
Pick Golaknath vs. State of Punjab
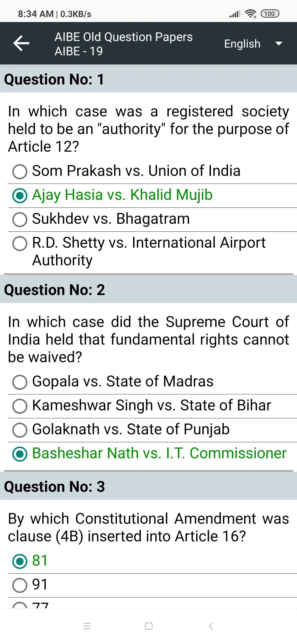click(x=152, y=430)
